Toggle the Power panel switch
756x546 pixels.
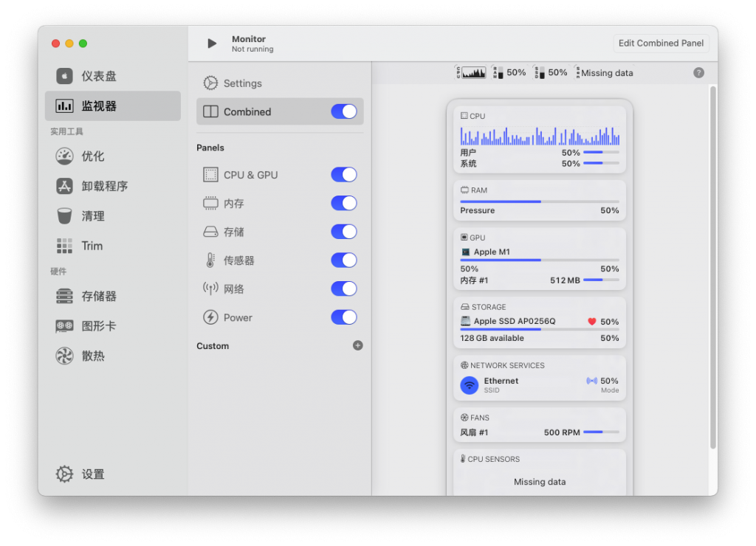click(344, 317)
